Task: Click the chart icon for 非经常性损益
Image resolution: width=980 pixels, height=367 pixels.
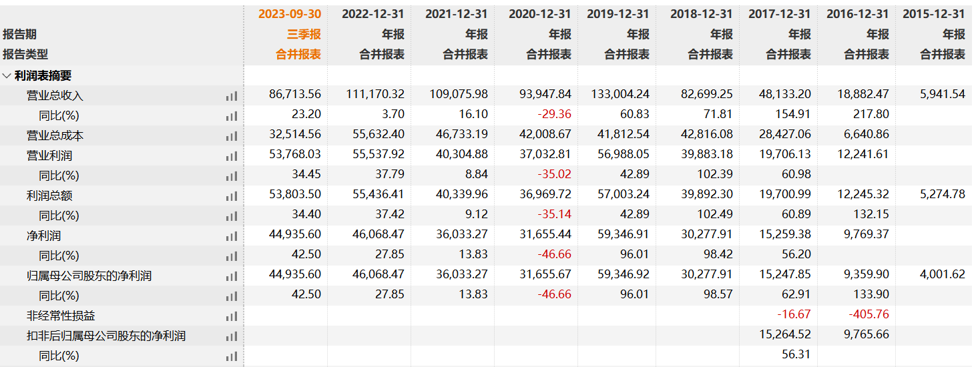Action: click(x=232, y=316)
